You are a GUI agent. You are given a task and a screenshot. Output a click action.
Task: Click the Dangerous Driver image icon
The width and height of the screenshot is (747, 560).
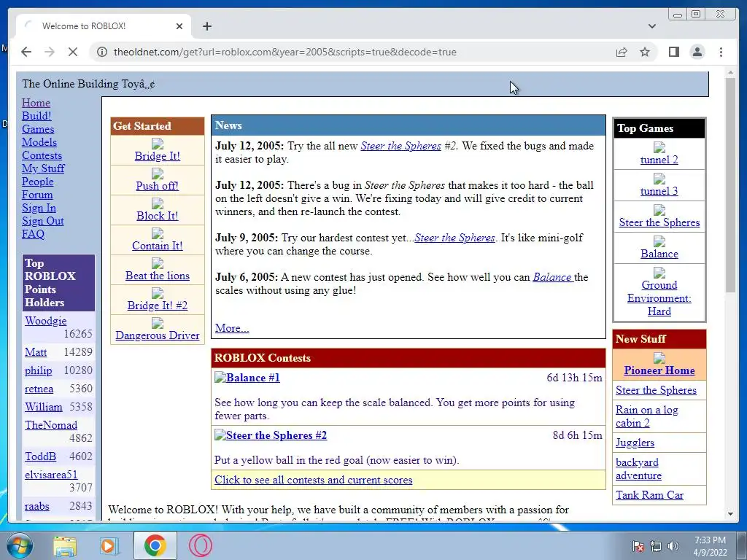(158, 323)
